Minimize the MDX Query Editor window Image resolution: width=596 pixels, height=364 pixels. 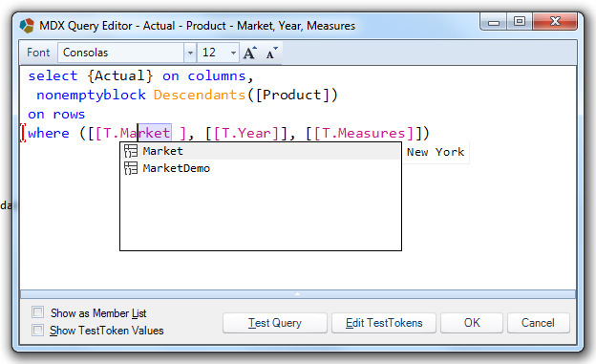(x=494, y=21)
